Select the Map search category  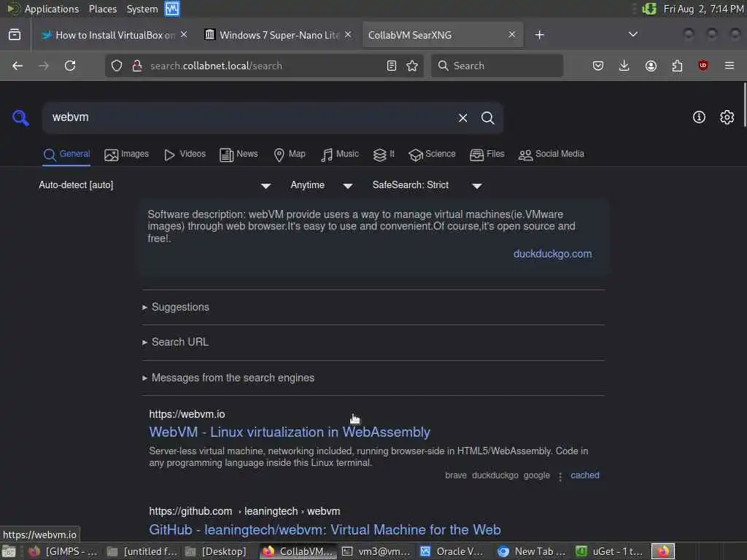(x=290, y=155)
